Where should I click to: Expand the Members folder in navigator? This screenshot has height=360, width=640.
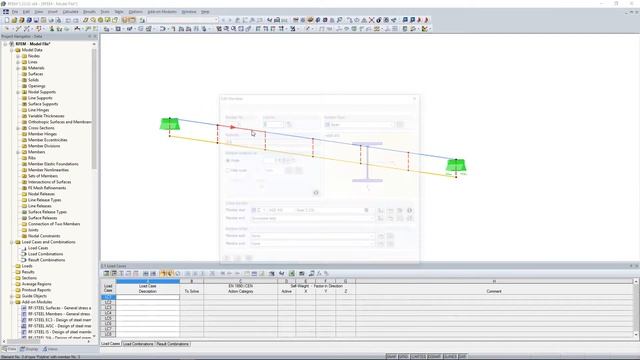(x=18, y=152)
